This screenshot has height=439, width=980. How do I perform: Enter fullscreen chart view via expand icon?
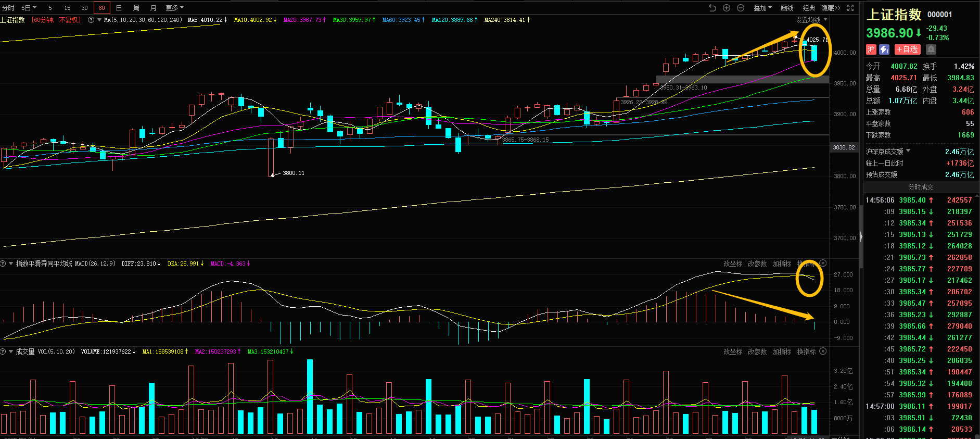(850, 8)
